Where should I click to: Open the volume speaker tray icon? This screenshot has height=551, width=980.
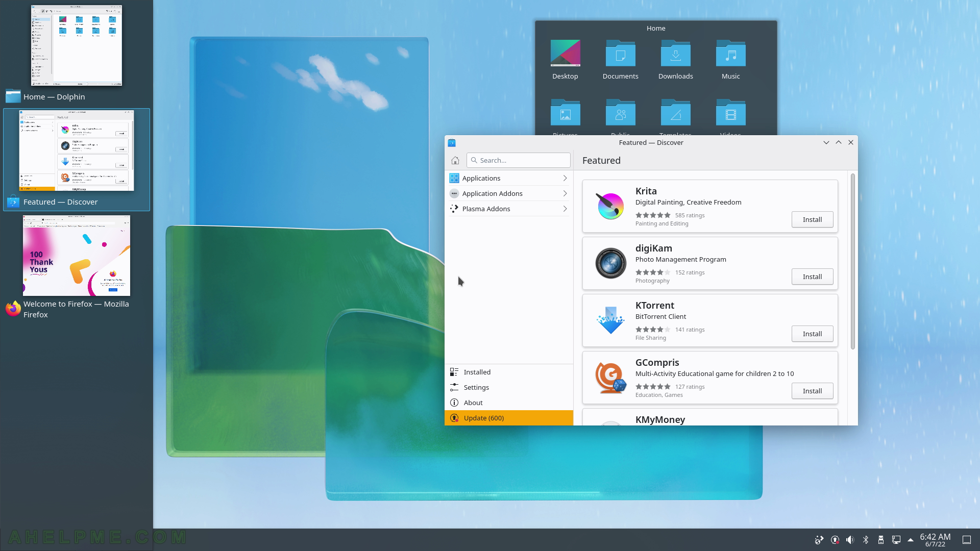850,540
